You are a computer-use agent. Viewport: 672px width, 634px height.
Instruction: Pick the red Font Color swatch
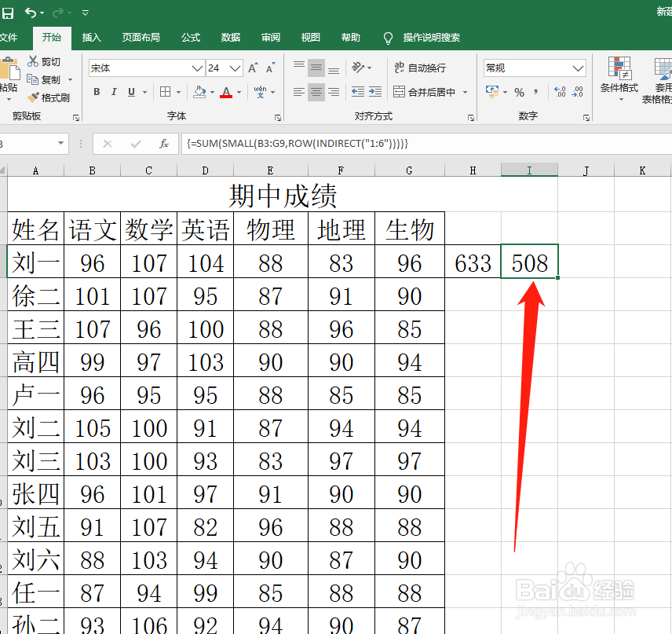tap(226, 93)
